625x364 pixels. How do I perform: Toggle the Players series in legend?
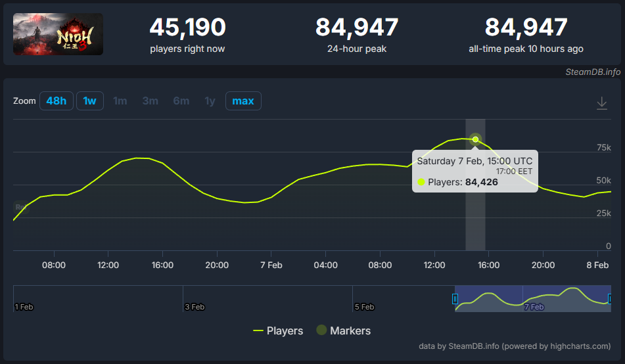pos(278,330)
